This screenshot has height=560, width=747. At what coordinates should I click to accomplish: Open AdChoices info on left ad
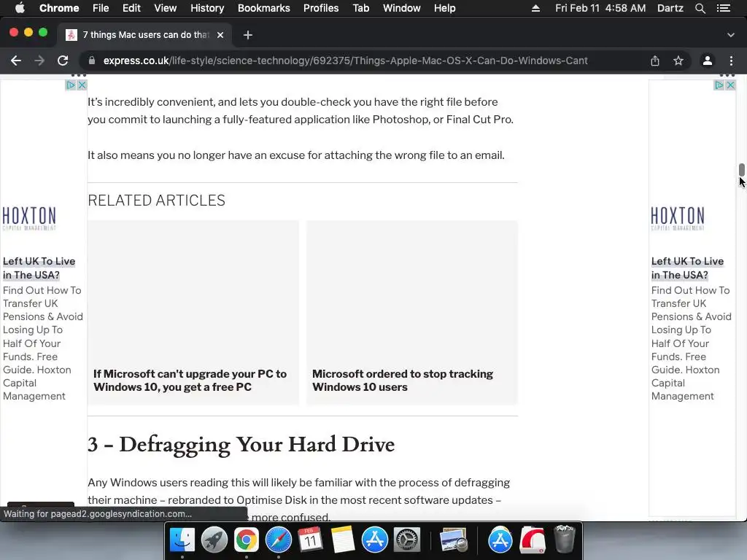click(71, 85)
